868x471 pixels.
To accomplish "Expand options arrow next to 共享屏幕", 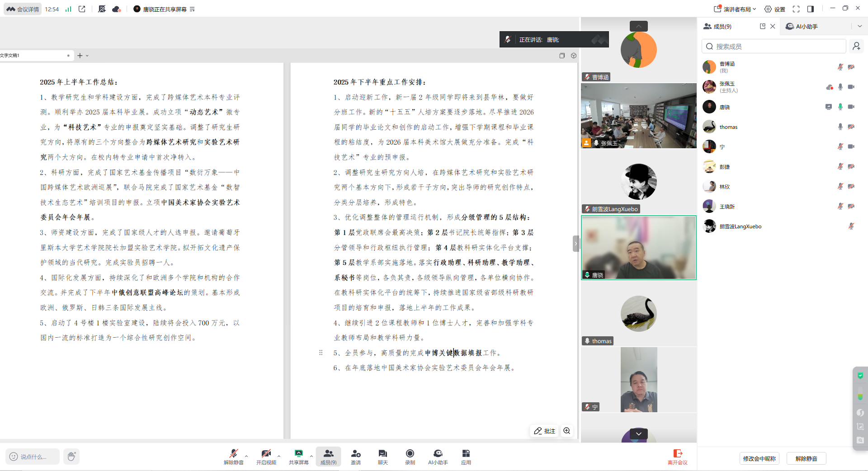I will pos(311,456).
